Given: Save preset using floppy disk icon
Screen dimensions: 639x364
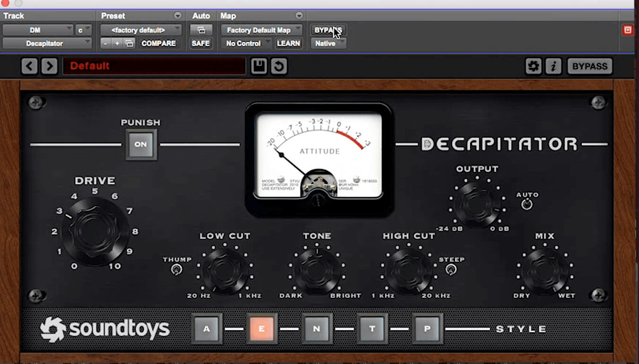Looking at the screenshot, I should click(x=259, y=66).
